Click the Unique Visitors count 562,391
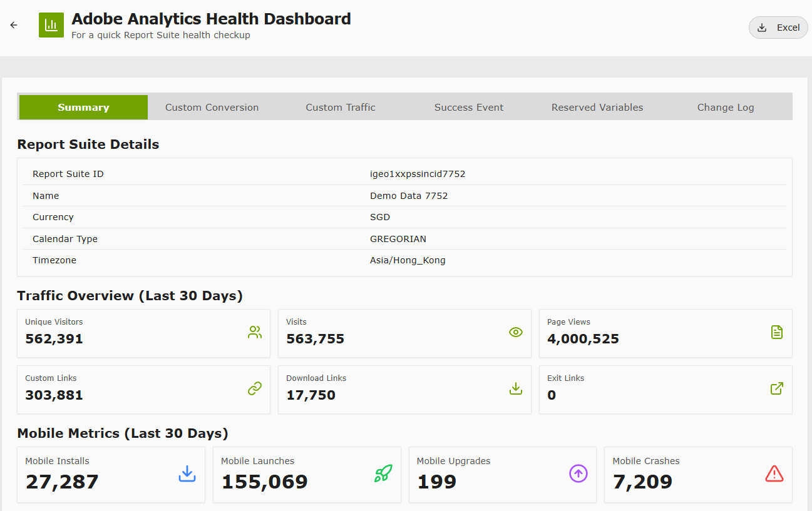 coord(54,339)
